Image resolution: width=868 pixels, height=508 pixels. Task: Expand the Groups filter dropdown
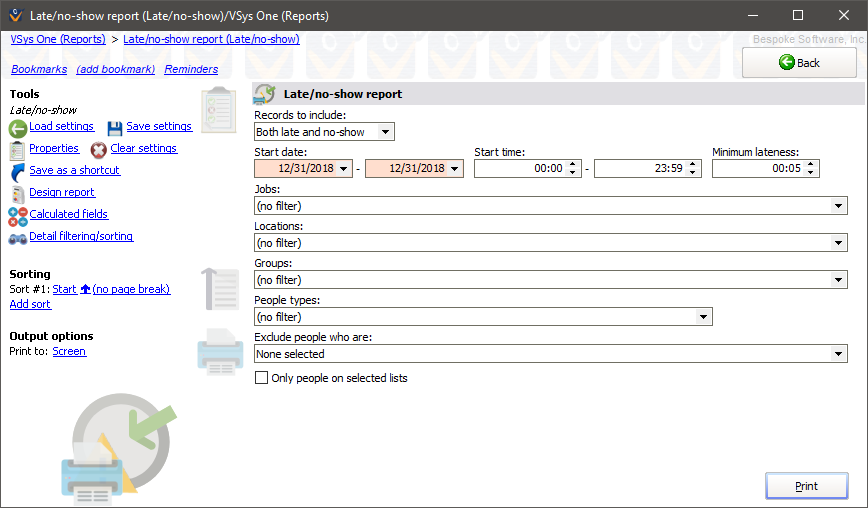tap(839, 280)
